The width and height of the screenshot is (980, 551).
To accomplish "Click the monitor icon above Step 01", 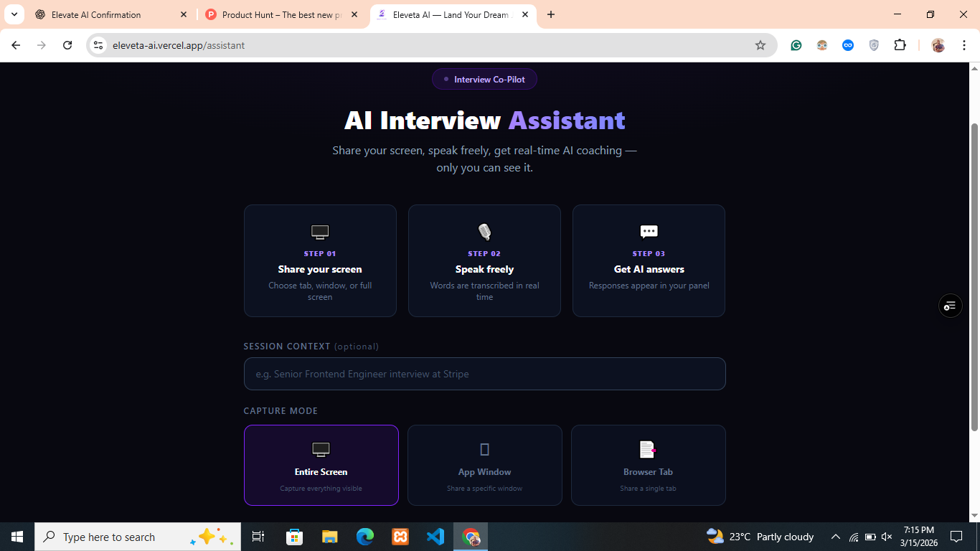I will [x=319, y=231].
